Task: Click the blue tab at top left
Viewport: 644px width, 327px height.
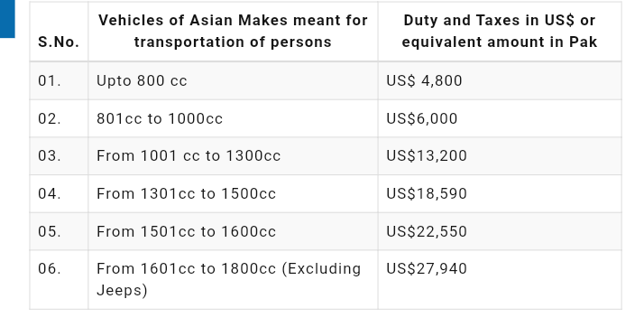Action: (x=7, y=18)
